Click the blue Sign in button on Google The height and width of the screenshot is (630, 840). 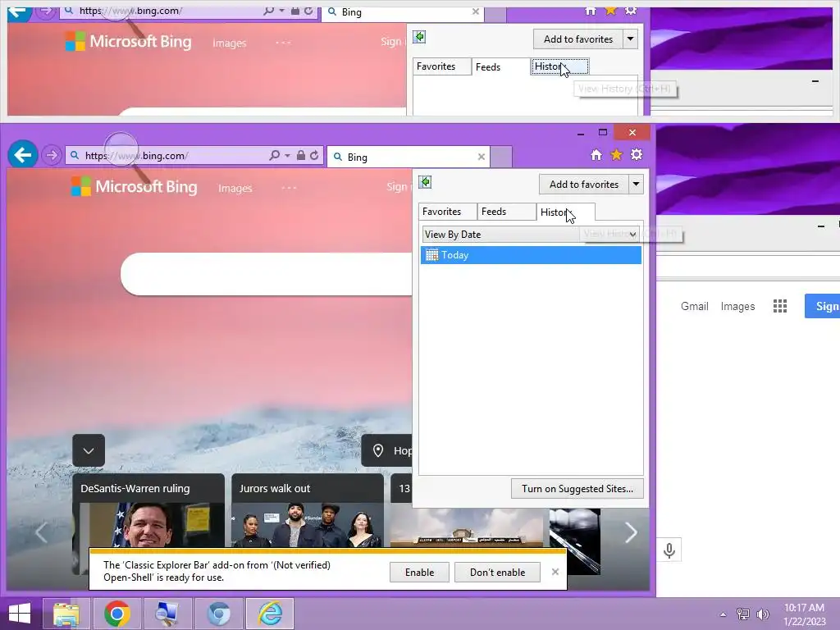click(x=822, y=306)
